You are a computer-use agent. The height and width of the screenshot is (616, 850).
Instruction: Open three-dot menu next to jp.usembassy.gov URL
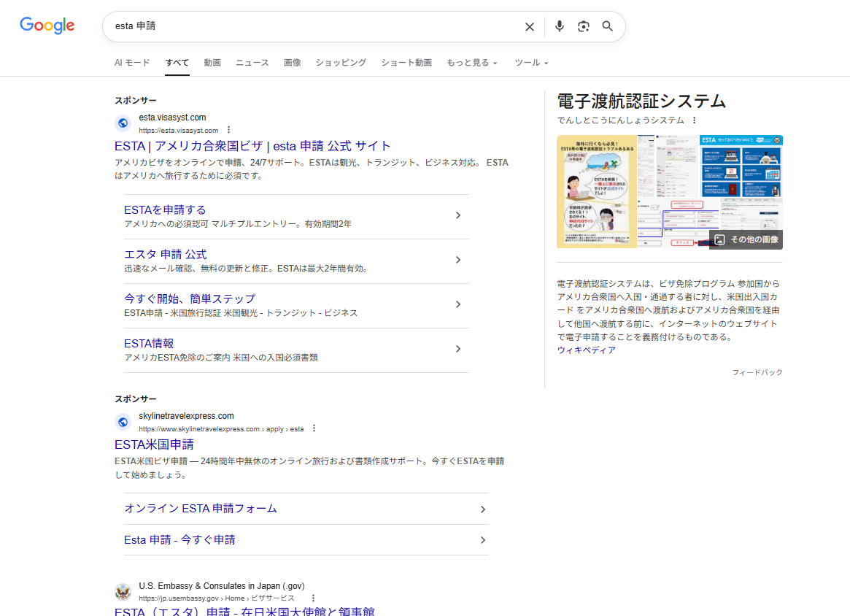pos(313,598)
